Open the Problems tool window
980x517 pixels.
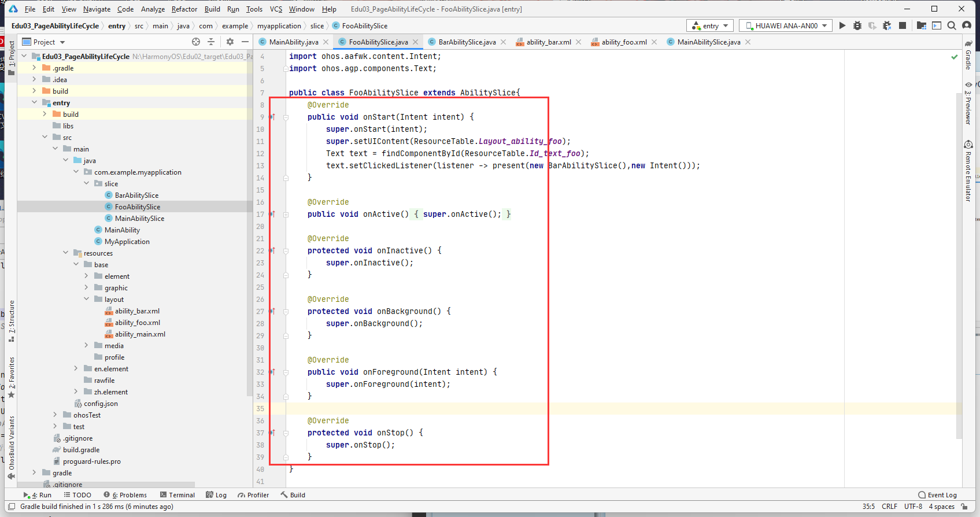tap(125, 495)
